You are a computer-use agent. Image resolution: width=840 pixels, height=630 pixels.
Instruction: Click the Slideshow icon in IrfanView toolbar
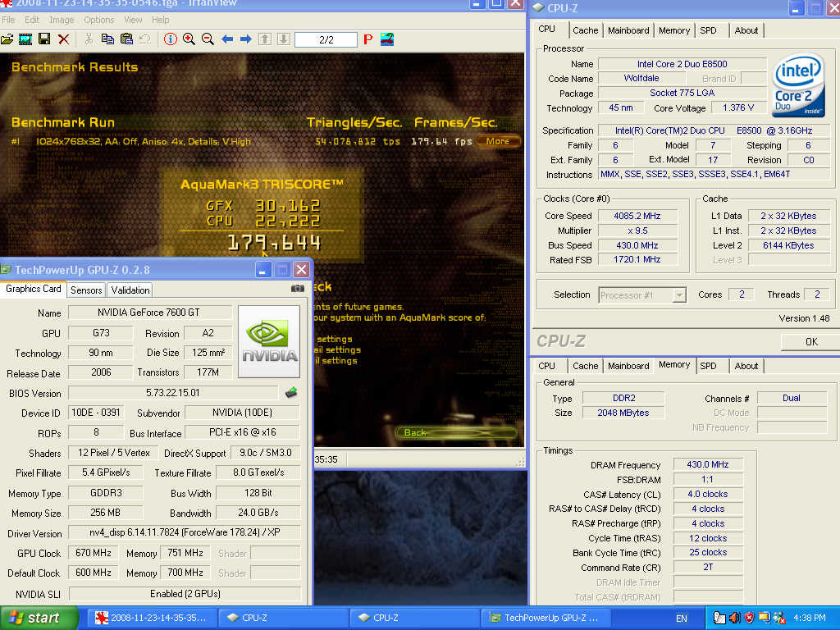pyautogui.click(x=25, y=39)
